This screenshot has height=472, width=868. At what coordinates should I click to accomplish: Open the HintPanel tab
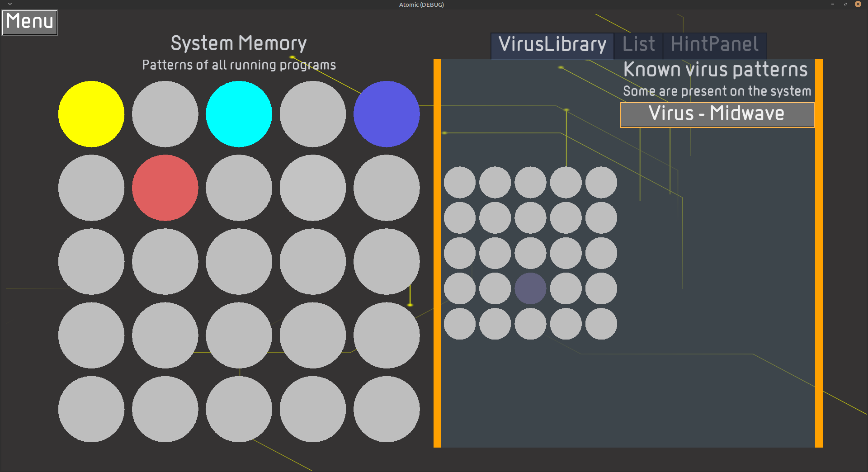coord(714,45)
